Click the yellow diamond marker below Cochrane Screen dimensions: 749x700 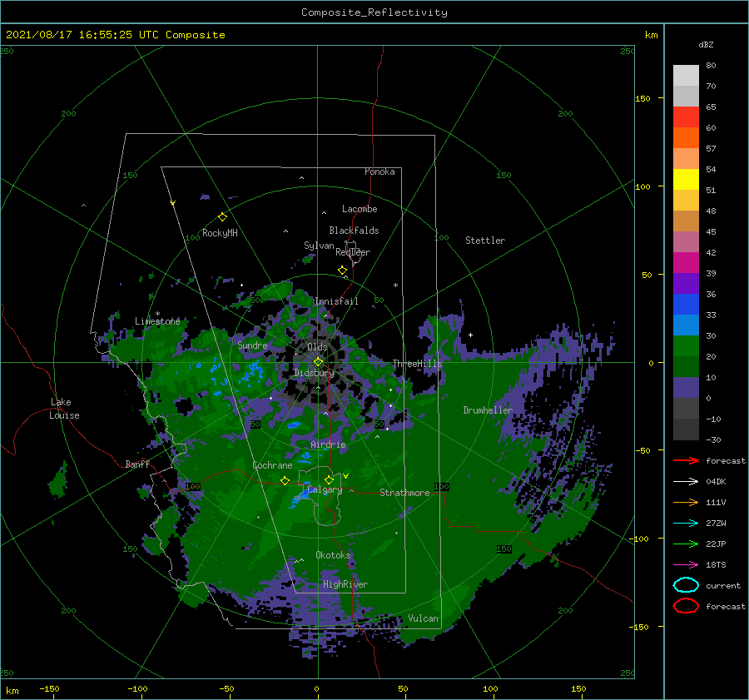[285, 480]
